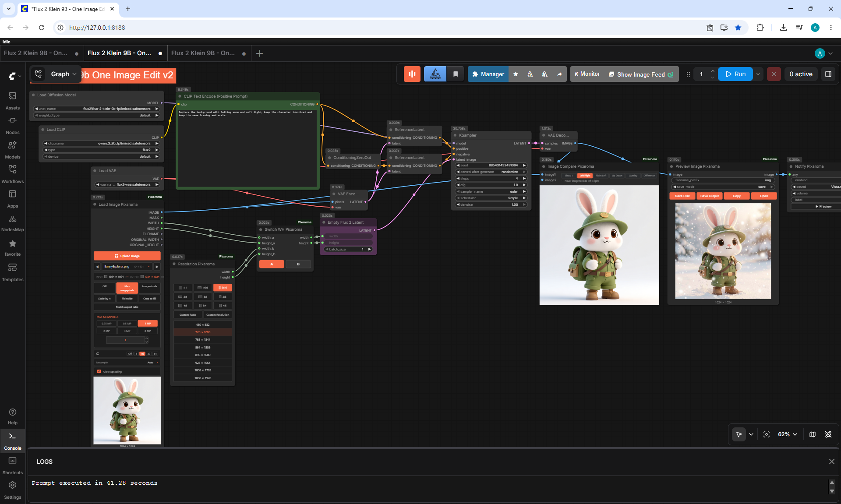The width and height of the screenshot is (841, 504).
Task: Click the red cancel X button
Action: (774, 74)
